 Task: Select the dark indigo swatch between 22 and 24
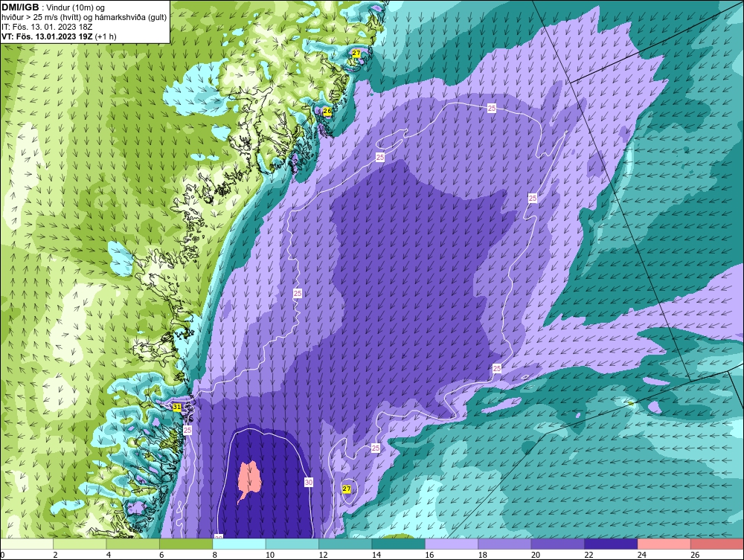click(x=611, y=544)
